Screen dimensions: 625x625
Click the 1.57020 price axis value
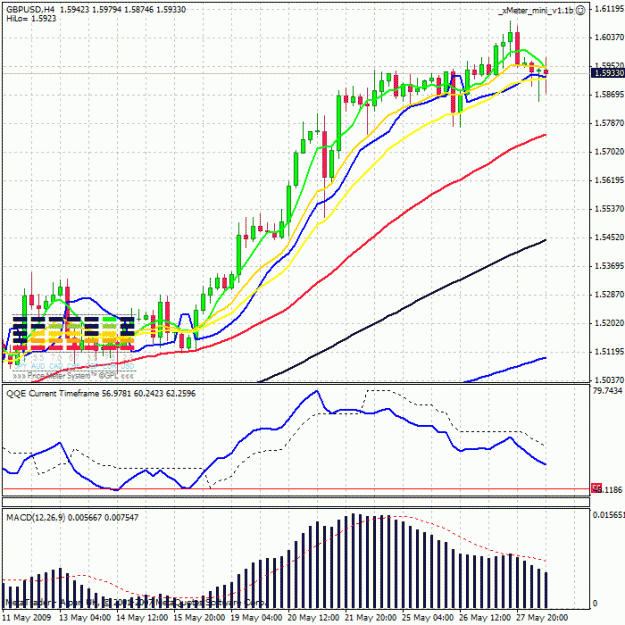tap(609, 151)
